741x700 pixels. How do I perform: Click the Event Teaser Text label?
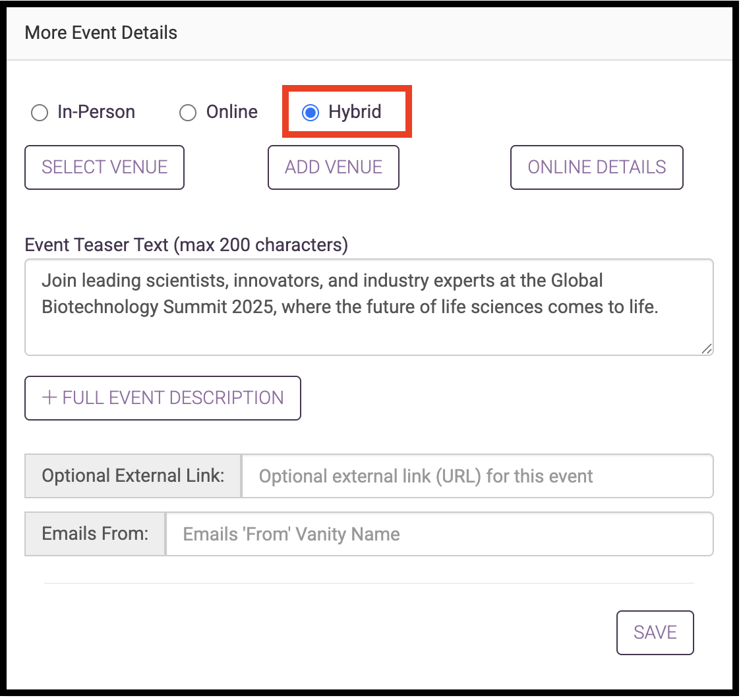186,245
